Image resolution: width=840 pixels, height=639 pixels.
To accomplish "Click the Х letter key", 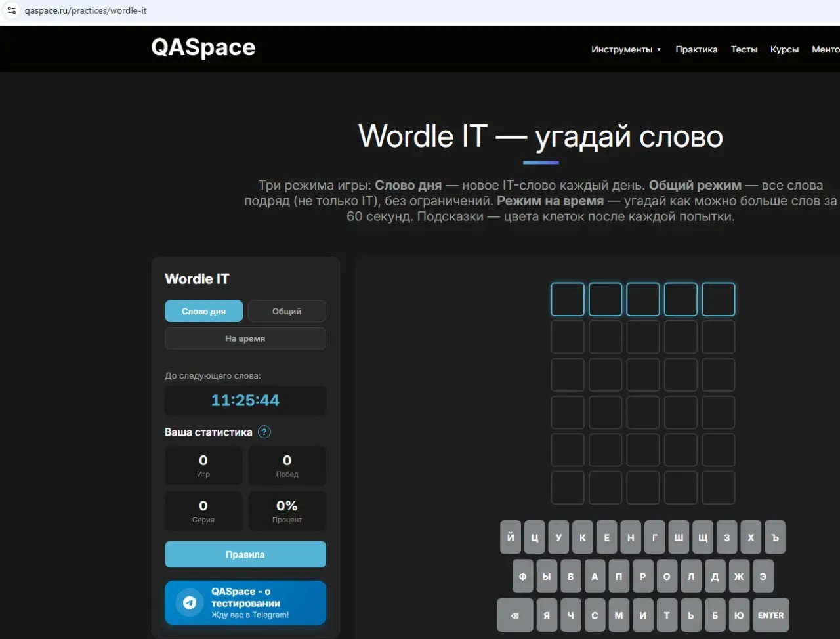I will point(751,537).
